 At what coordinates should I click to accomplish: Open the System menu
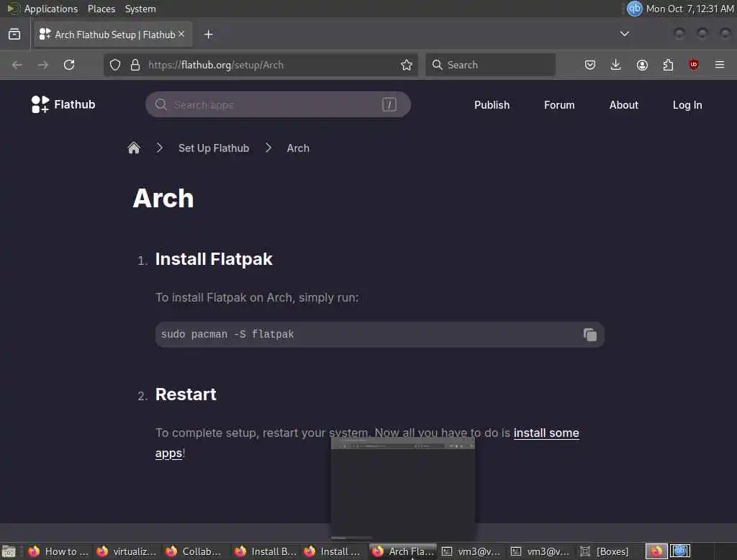coord(140,9)
